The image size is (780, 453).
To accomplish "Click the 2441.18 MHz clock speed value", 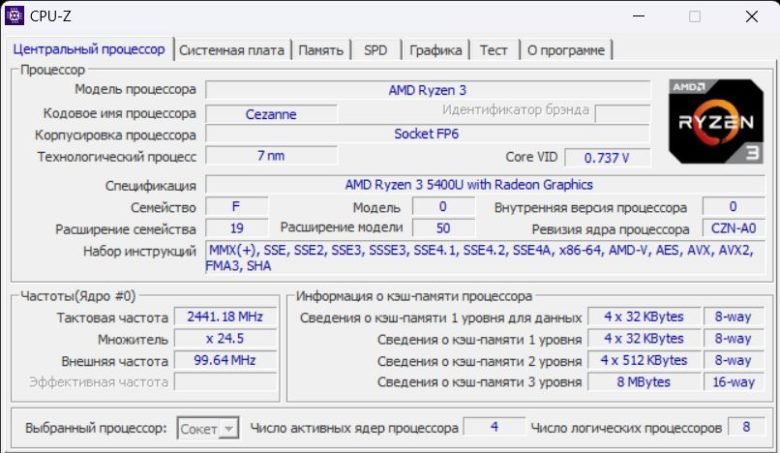I will pyautogui.click(x=225, y=317).
